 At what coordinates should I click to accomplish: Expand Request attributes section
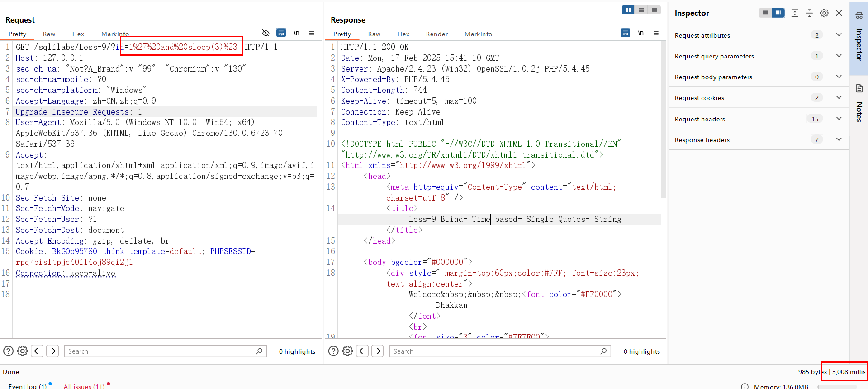pos(759,35)
